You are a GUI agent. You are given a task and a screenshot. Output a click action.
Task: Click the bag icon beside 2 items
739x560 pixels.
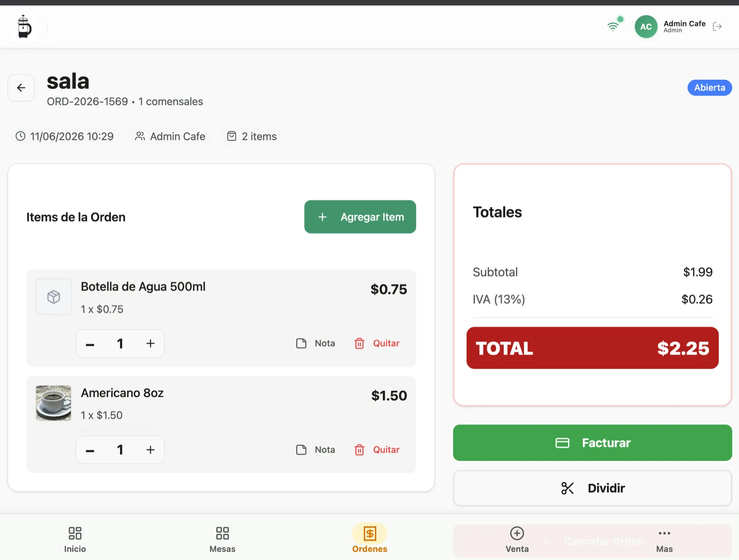click(x=231, y=136)
